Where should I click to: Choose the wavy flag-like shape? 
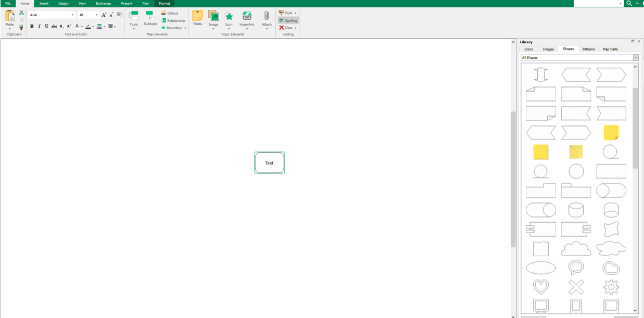(611, 229)
